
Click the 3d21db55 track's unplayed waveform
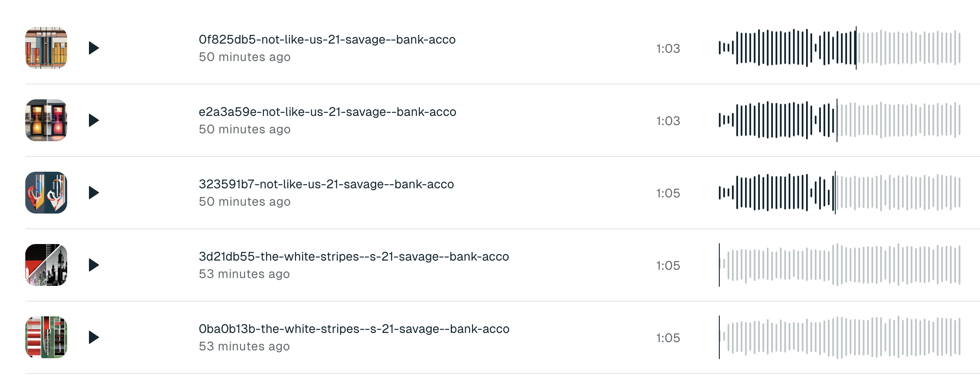point(839,265)
